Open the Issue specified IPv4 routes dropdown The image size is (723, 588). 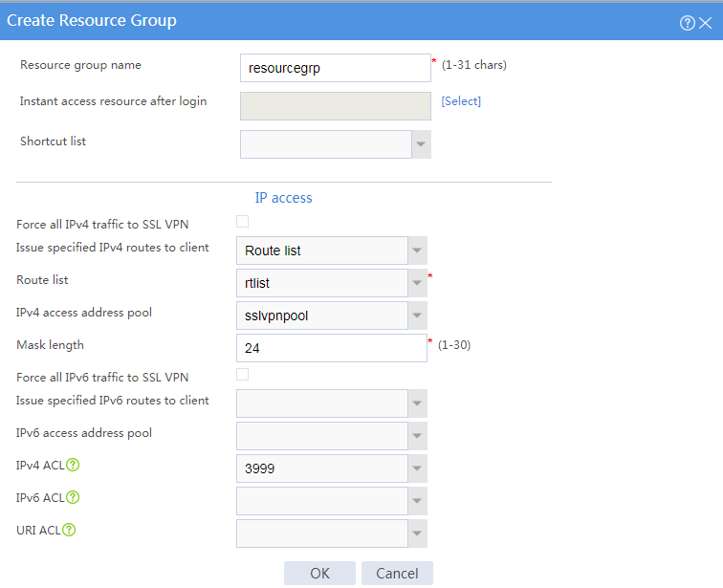(417, 250)
